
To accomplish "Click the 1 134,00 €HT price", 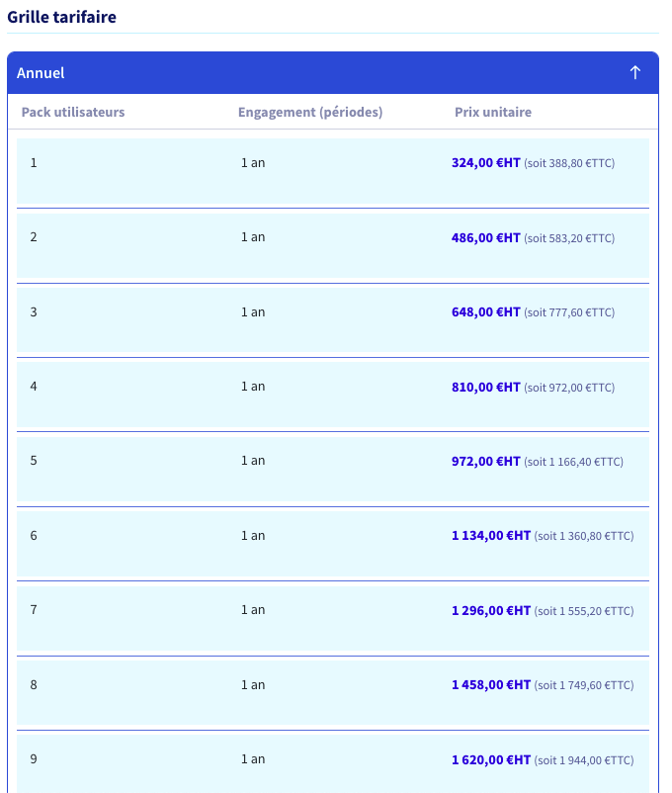I will click(491, 536).
